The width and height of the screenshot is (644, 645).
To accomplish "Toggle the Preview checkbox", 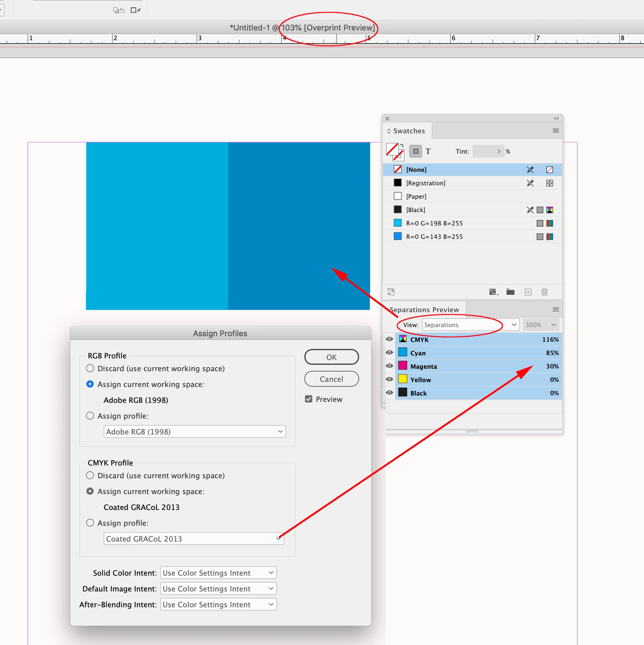I will tap(309, 399).
